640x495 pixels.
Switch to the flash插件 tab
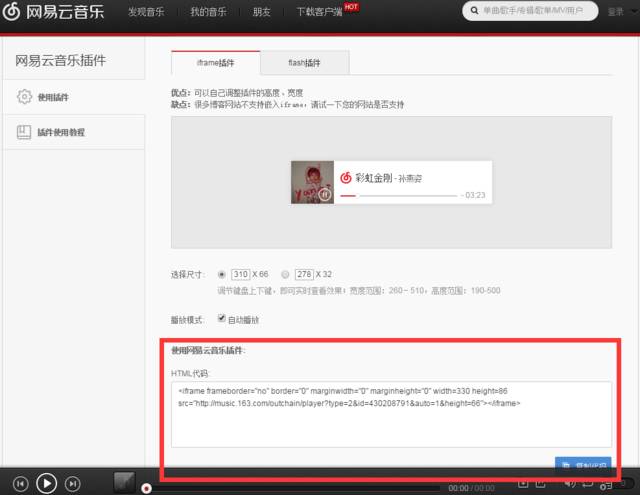tap(304, 63)
